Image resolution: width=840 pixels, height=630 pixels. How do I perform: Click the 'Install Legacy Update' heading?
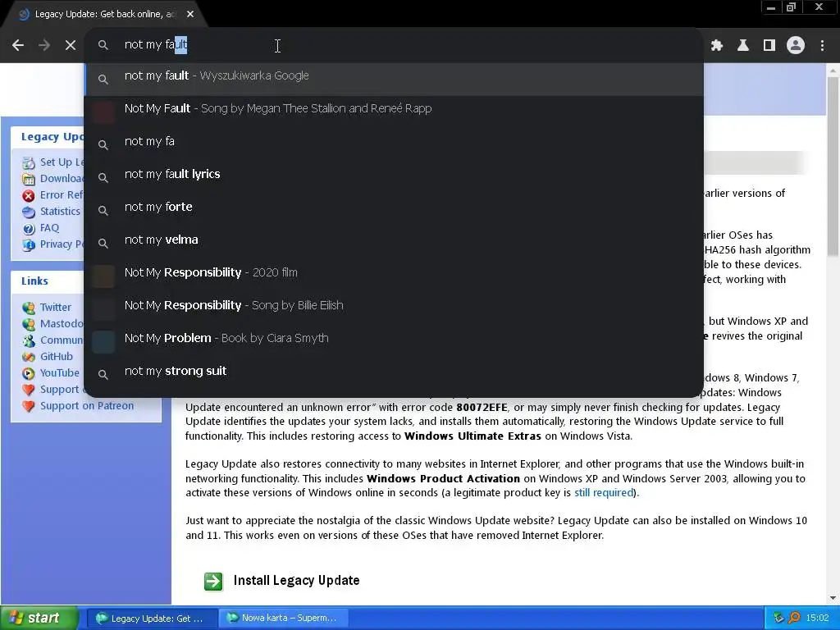(296, 581)
